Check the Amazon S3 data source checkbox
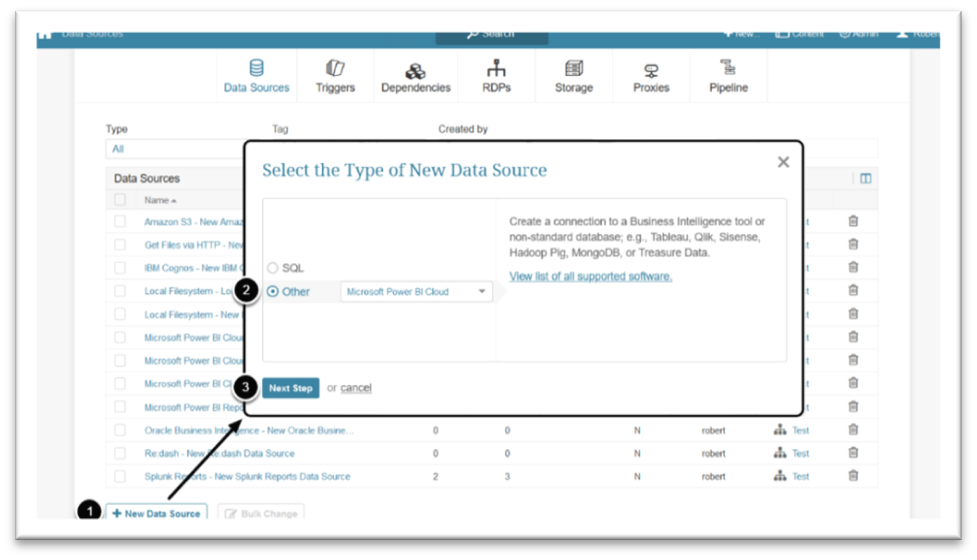This screenshot has height=560, width=977. point(120,221)
